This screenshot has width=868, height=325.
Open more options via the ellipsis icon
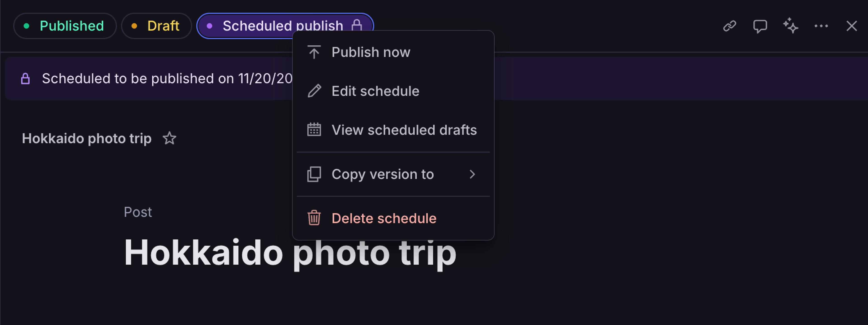(821, 26)
